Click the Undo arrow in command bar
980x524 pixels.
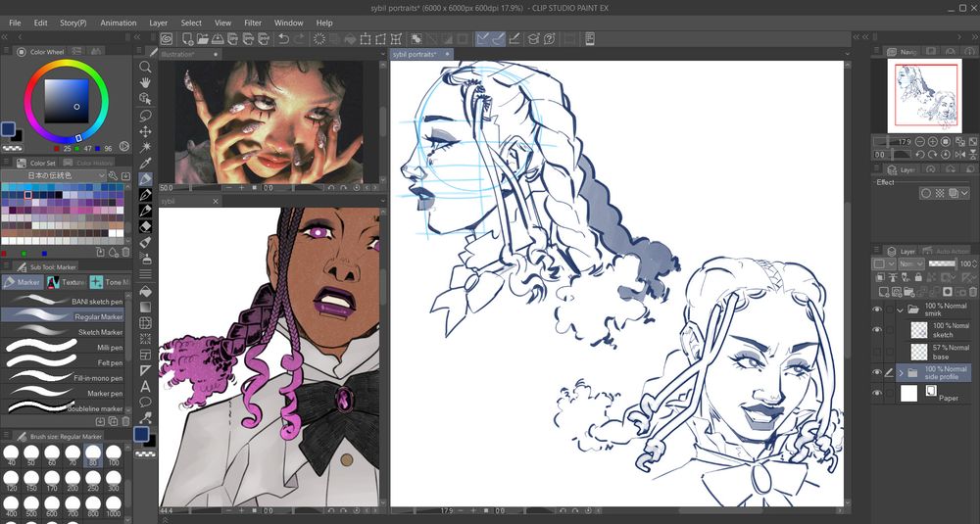pos(283,39)
